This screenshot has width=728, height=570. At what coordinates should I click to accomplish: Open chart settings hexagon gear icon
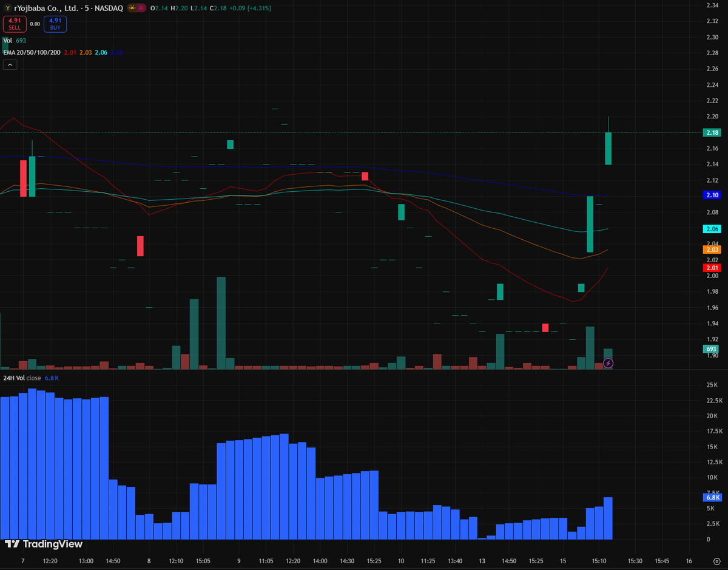pyautogui.click(x=716, y=560)
